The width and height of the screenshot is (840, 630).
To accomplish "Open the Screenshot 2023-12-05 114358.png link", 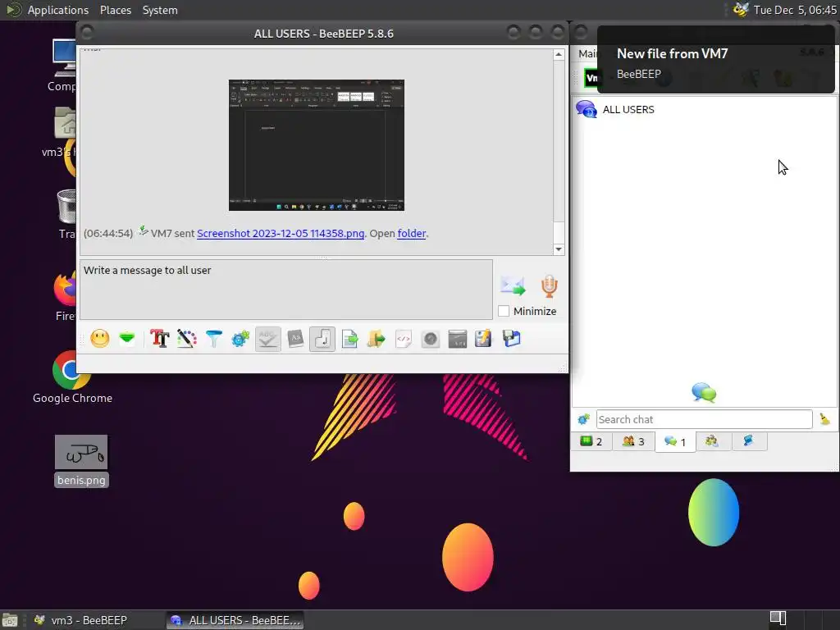I will point(281,234).
